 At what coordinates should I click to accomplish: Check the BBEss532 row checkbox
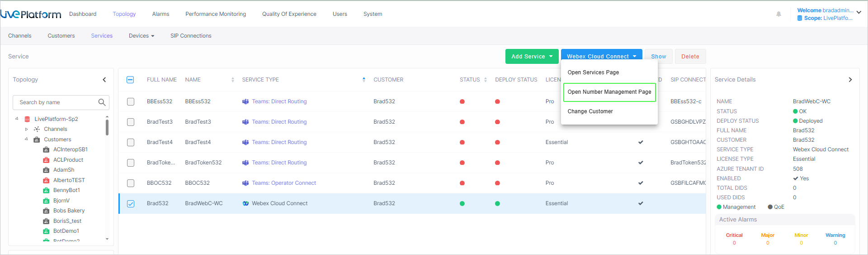click(131, 101)
